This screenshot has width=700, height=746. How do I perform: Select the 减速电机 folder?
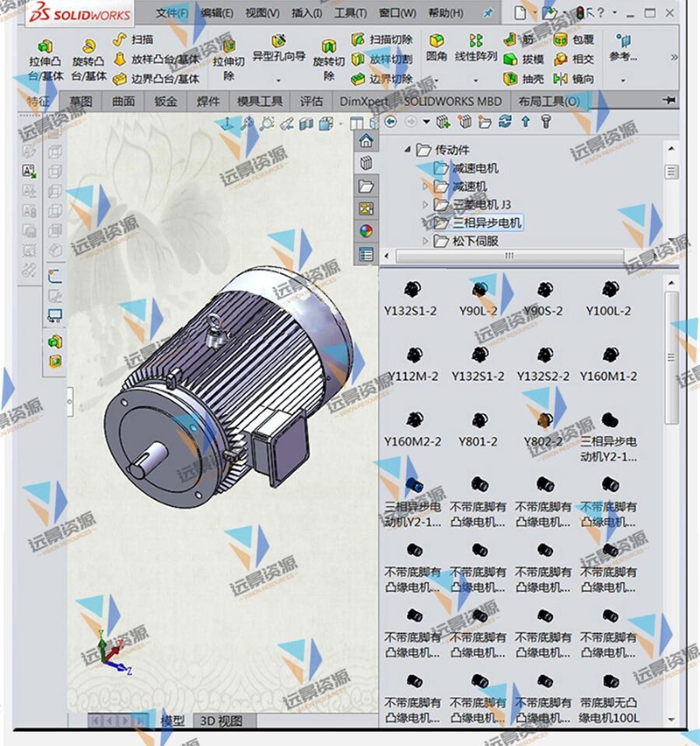click(466, 168)
